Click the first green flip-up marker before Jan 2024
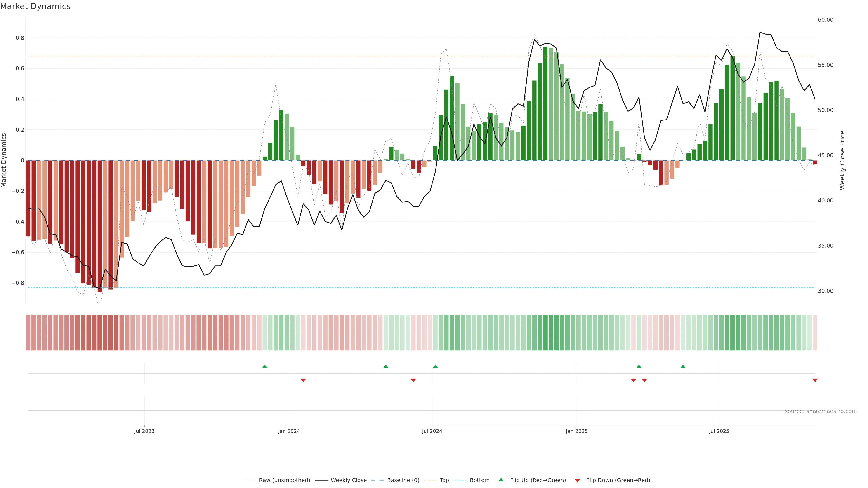The image size is (868, 488). [264, 366]
